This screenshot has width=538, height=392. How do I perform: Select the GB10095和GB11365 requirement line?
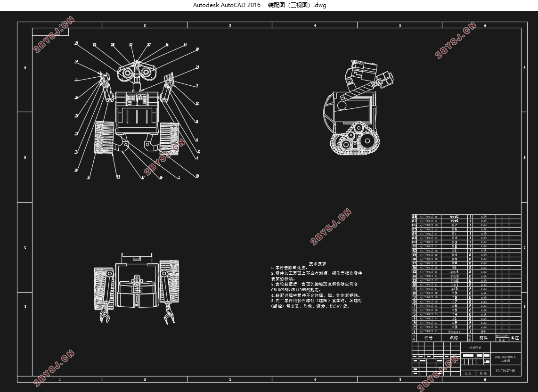(296, 290)
